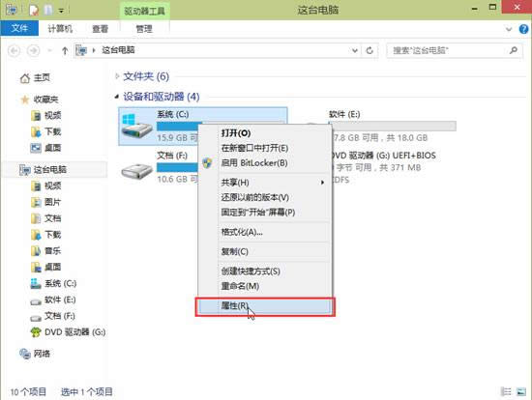Collapse the 设备和驱动器 (4) group
Image resolution: width=532 pixels, height=400 pixels.
pos(117,97)
